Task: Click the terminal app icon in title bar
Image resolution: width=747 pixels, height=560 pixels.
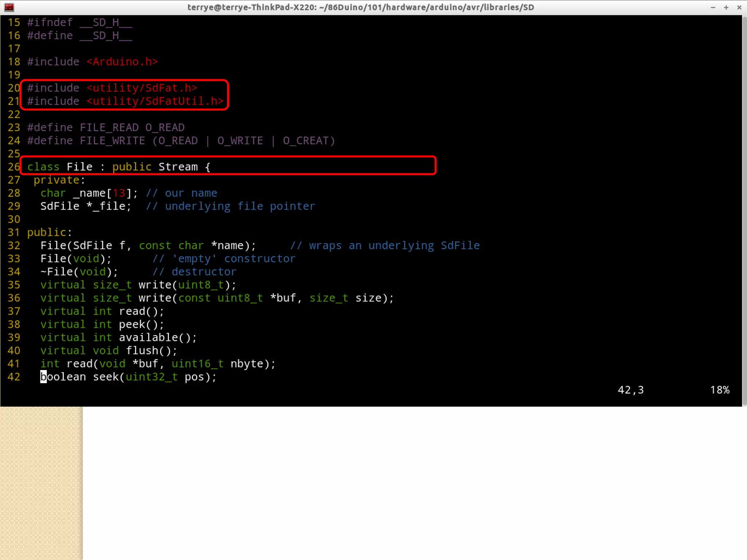Action: [x=9, y=7]
